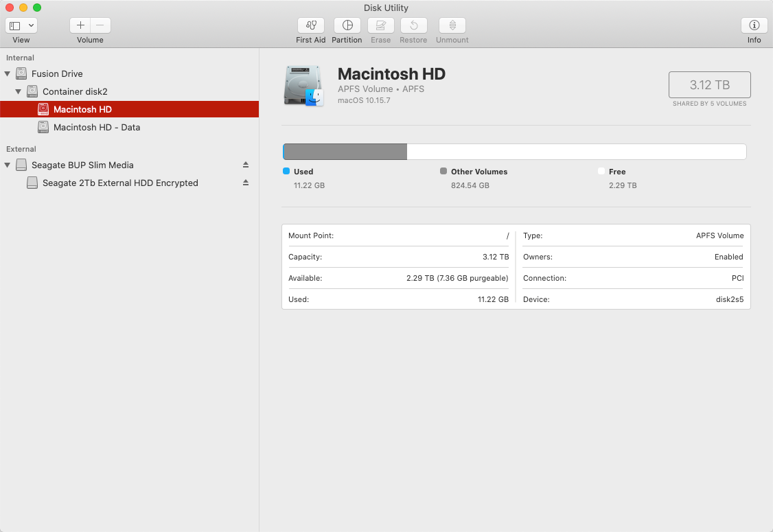Click the white Free color indicator
The height and width of the screenshot is (532, 773).
[601, 171]
